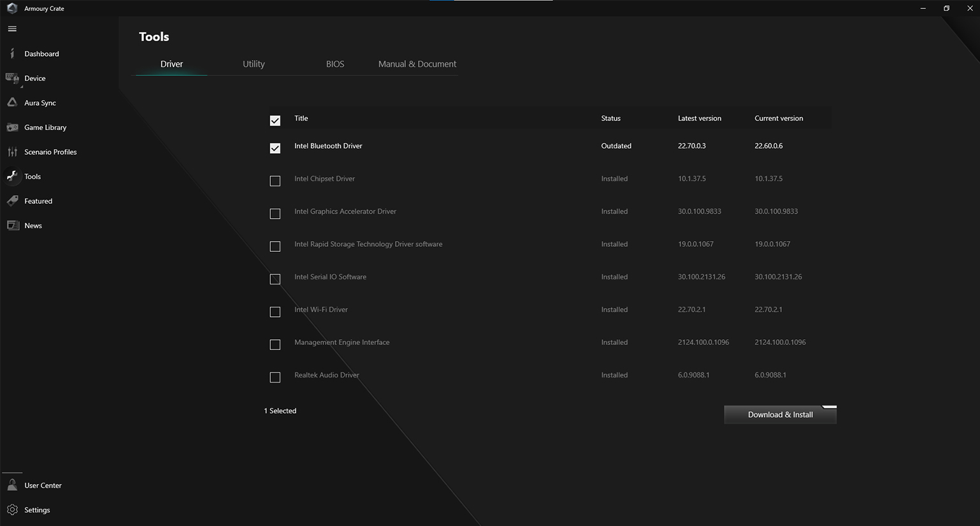Click Realtek Audio latest version 6.0.9088.1
Viewport: 980px width, 526px height.
tap(693, 375)
